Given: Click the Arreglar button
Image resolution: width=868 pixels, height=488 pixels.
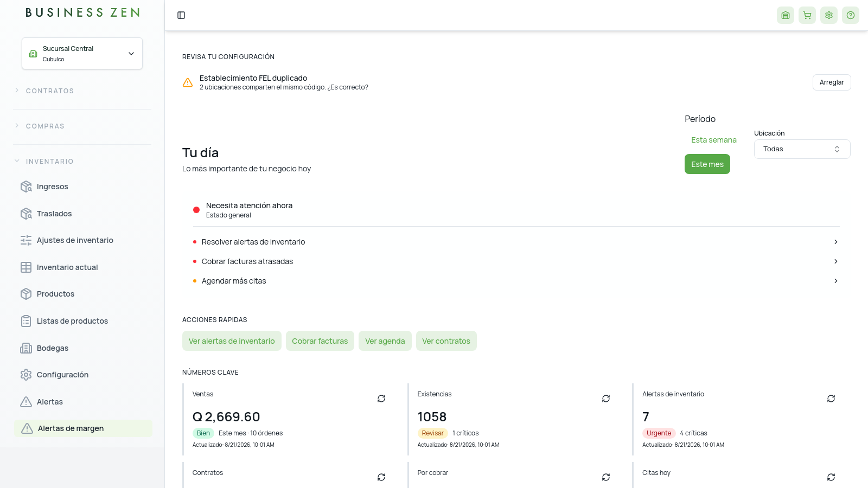Looking at the screenshot, I should [832, 82].
